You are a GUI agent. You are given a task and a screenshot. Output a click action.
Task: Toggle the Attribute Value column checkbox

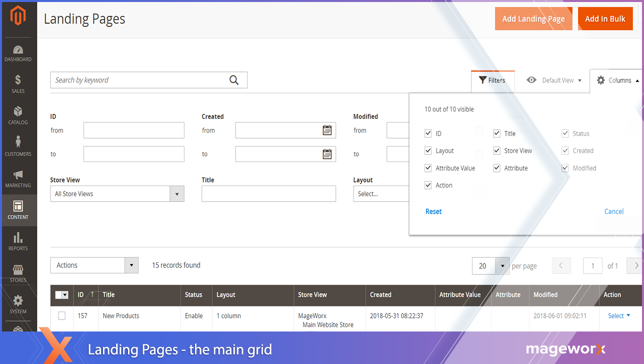click(x=428, y=168)
